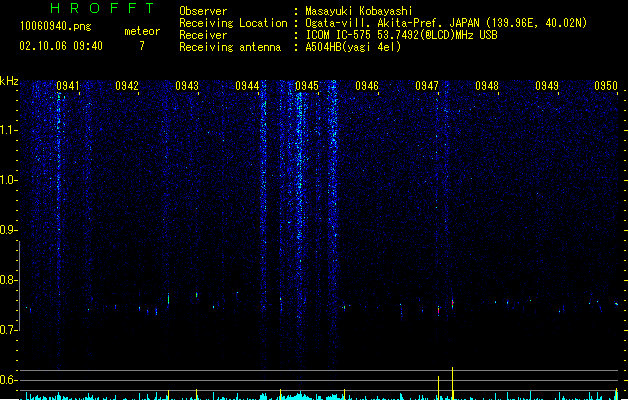Screen dimensions: 629x400
Task: Click the 0949 time marker
Action: (547, 86)
